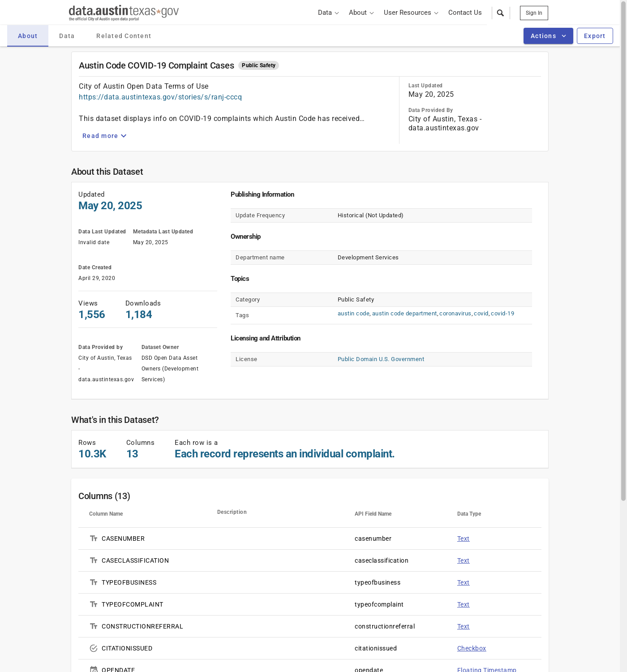This screenshot has height=672, width=627.
Task: Click the text type icon beside TYPEOFBUSINESS
Action: click(94, 582)
